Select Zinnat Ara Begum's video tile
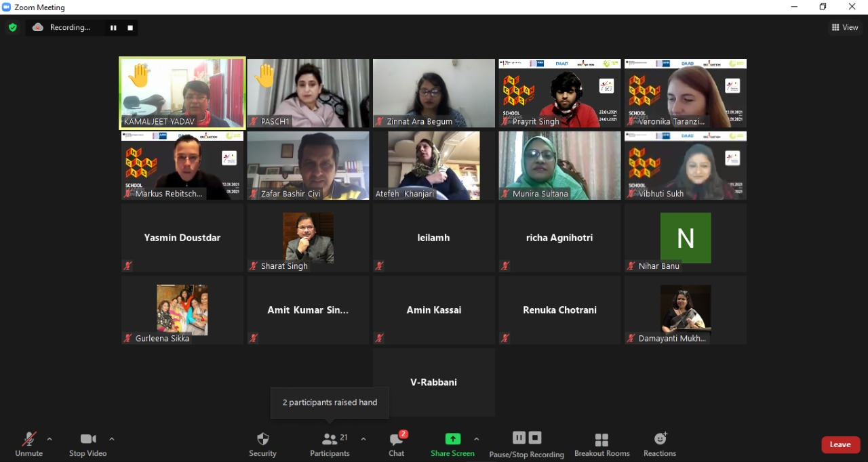Image resolution: width=868 pixels, height=462 pixels. point(434,93)
